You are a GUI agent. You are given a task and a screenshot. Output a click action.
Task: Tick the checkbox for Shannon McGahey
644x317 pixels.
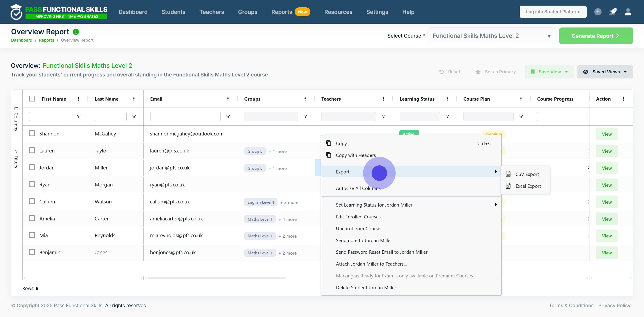pyautogui.click(x=32, y=133)
